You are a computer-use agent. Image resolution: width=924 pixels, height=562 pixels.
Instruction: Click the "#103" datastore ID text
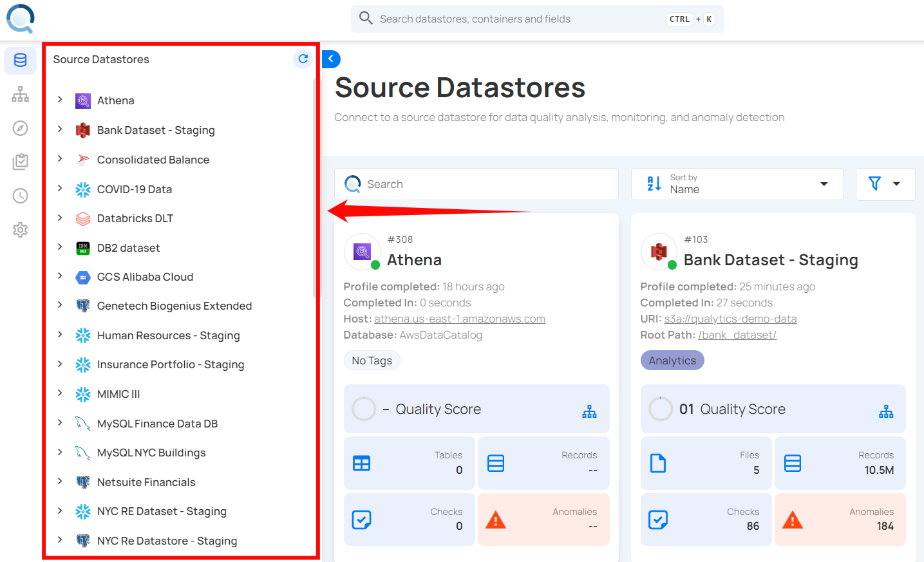(x=696, y=239)
